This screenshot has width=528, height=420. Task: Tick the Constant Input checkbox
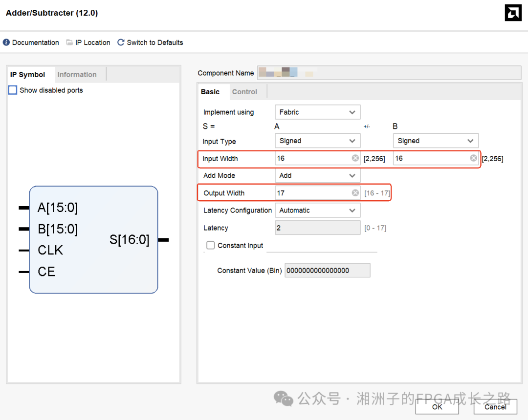coord(210,245)
